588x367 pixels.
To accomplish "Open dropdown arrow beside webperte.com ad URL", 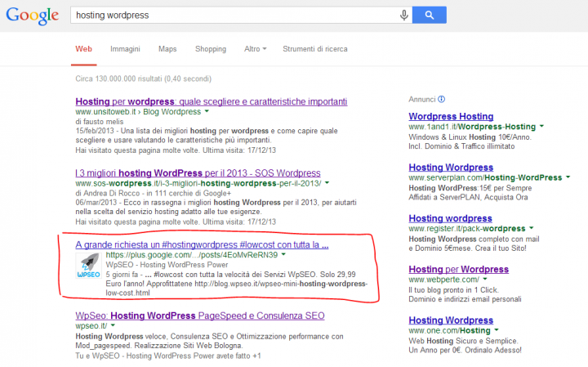I will [x=485, y=280].
